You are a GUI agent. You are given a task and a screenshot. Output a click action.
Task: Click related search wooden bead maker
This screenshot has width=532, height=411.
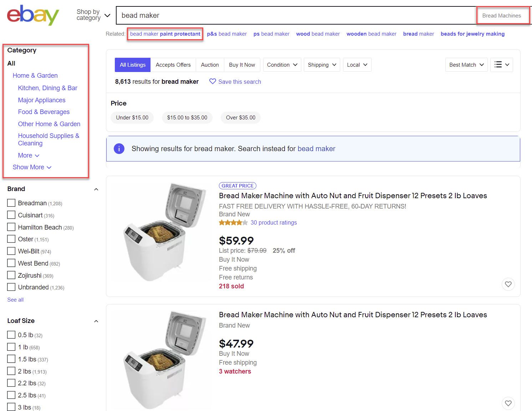coord(371,34)
